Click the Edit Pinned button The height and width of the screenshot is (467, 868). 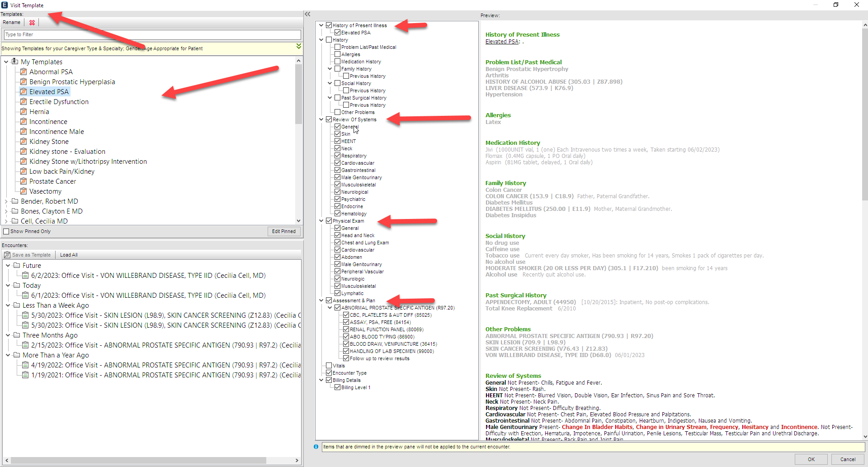point(283,231)
